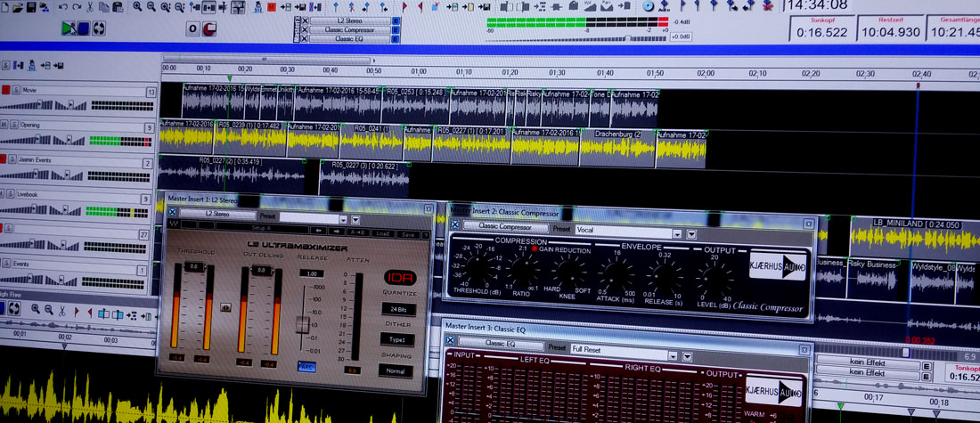Click the 01:00 position on the time ruler
Screen dimensions: 980x423
click(419, 71)
